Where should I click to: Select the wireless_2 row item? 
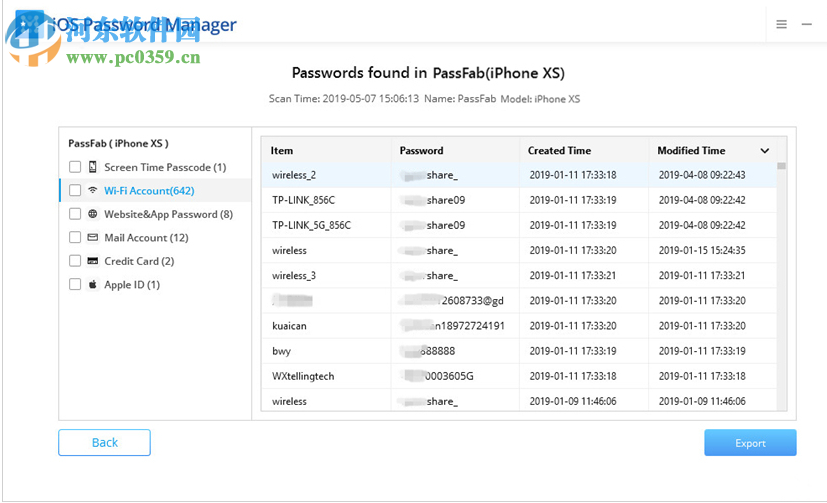pos(294,175)
